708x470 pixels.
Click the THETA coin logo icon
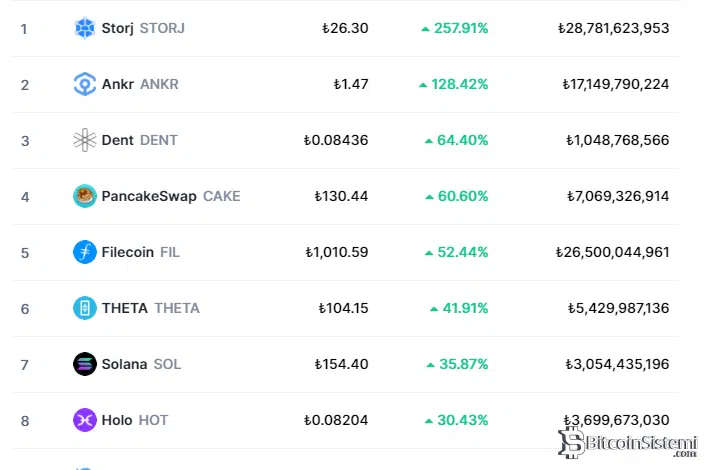click(x=85, y=308)
